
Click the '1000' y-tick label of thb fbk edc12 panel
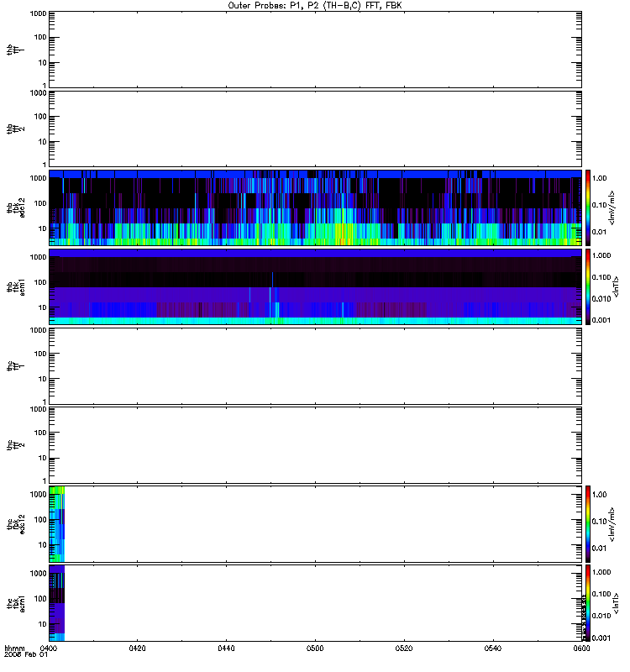pos(38,178)
